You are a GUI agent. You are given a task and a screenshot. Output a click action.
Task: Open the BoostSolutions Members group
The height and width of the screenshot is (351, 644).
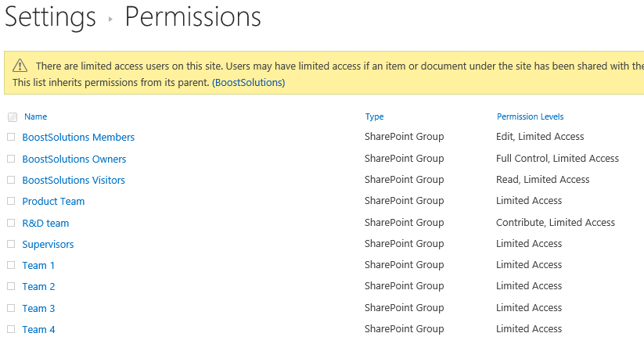pos(78,137)
